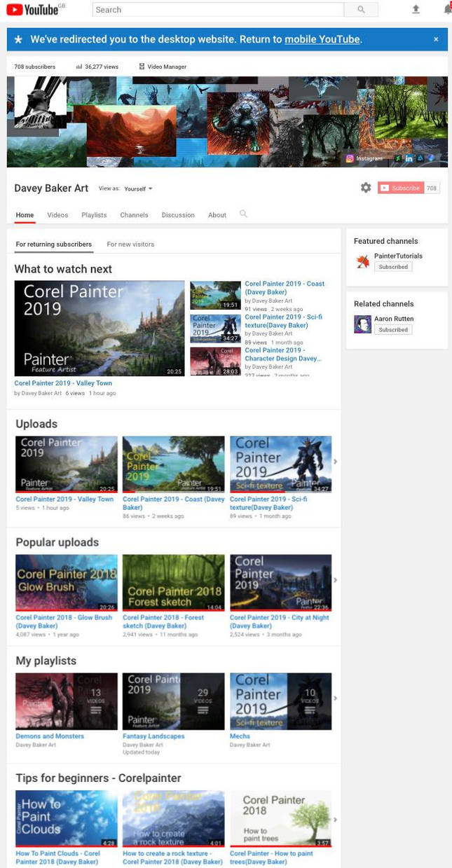This screenshot has height=868, width=452.
Task: Switch to the About tab
Action: (x=217, y=215)
